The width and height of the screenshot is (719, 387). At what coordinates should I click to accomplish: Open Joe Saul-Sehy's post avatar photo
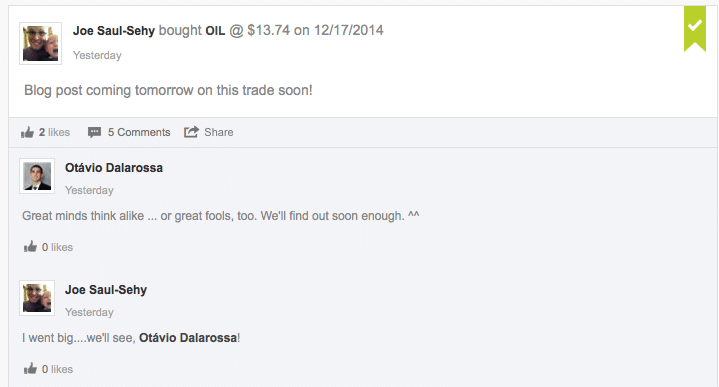tap(40, 44)
